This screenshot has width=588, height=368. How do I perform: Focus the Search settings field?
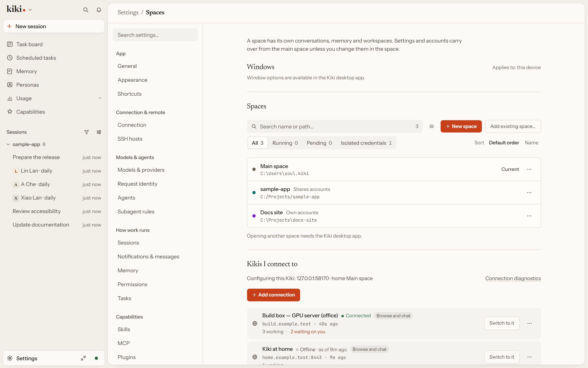(155, 35)
